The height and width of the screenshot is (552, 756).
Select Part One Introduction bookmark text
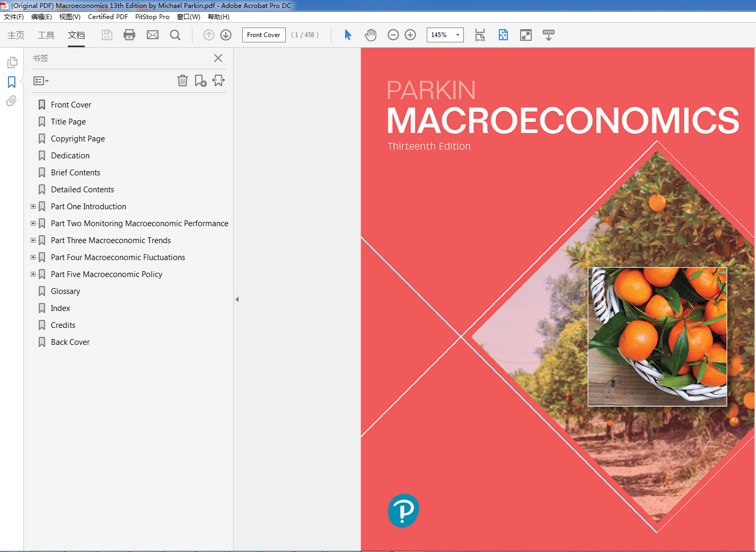coord(89,207)
